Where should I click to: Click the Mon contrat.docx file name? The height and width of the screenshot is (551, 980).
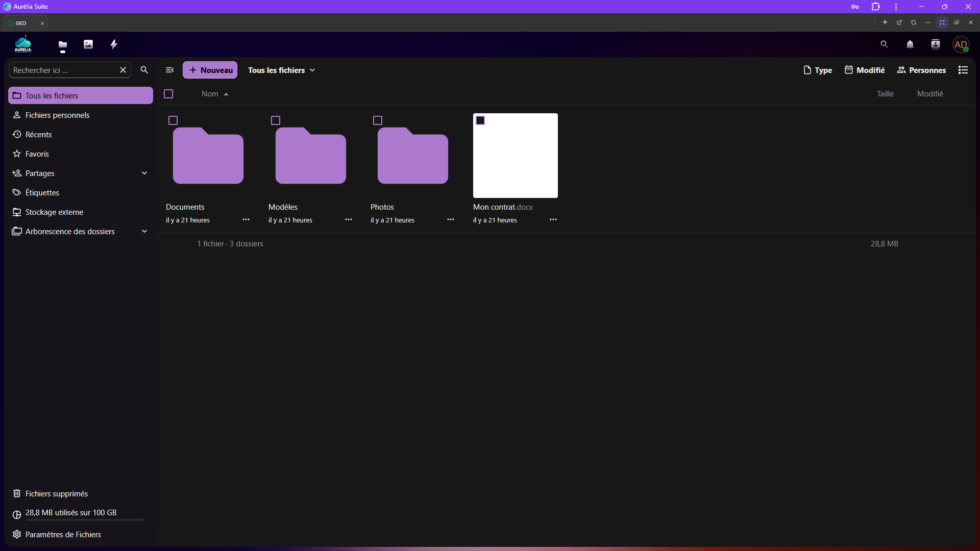pyautogui.click(x=503, y=207)
